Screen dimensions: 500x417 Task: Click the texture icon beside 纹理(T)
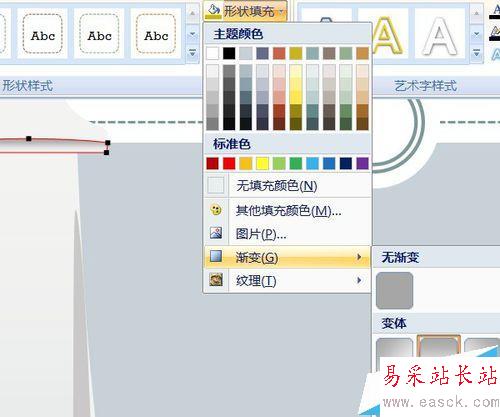[216, 279]
